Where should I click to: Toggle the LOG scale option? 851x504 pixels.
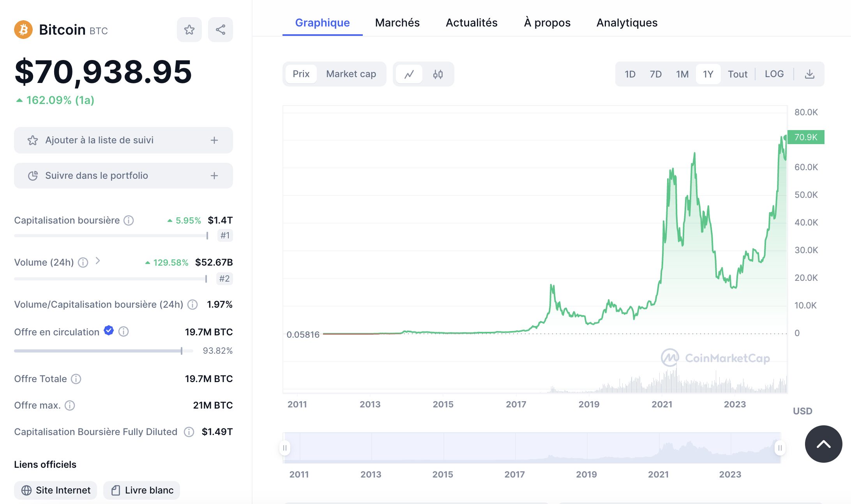pyautogui.click(x=774, y=74)
